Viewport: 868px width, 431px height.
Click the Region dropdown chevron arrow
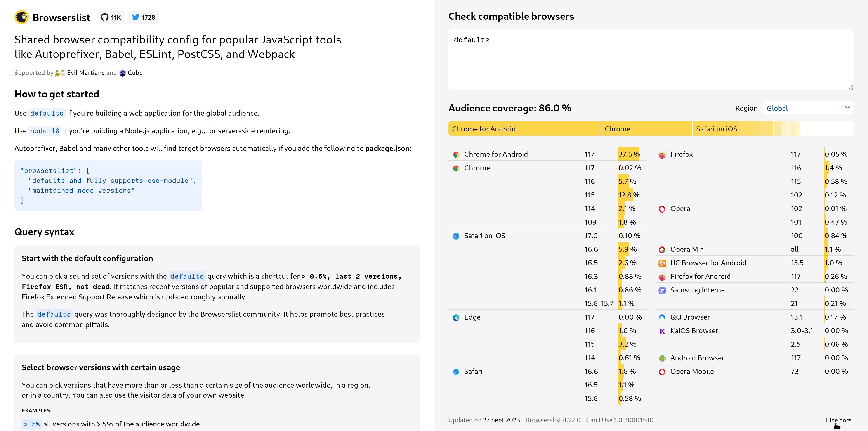tap(847, 108)
